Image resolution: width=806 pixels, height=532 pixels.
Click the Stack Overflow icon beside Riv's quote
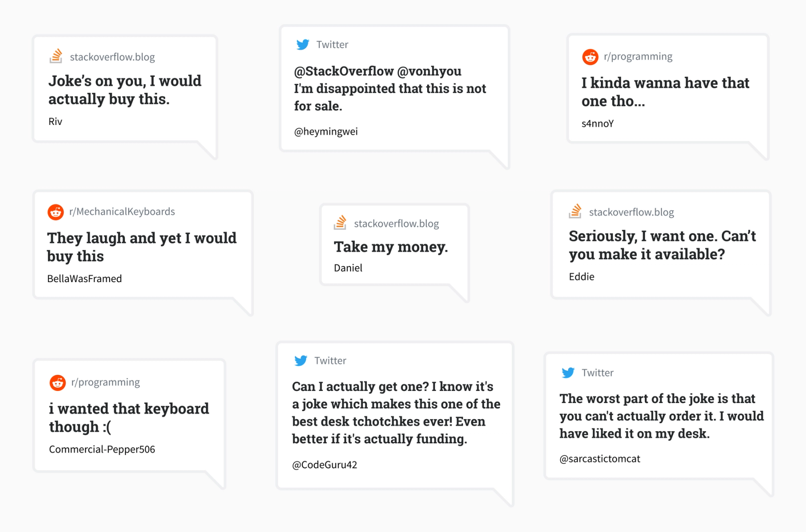(x=56, y=56)
